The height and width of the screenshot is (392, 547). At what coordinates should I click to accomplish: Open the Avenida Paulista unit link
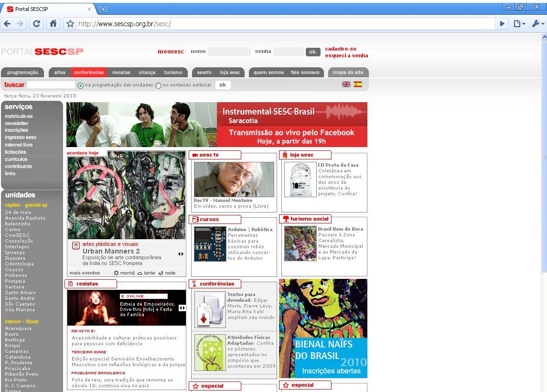point(25,218)
